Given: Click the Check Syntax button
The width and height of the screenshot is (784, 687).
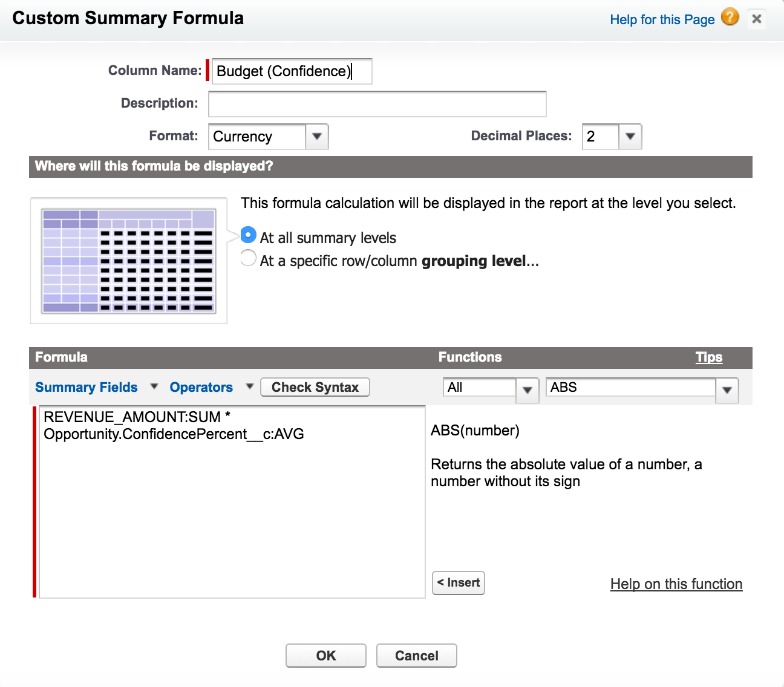Looking at the screenshot, I should click(315, 387).
